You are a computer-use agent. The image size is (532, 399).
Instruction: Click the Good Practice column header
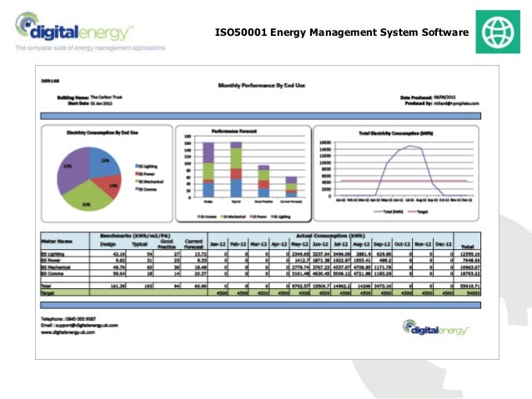point(167,244)
